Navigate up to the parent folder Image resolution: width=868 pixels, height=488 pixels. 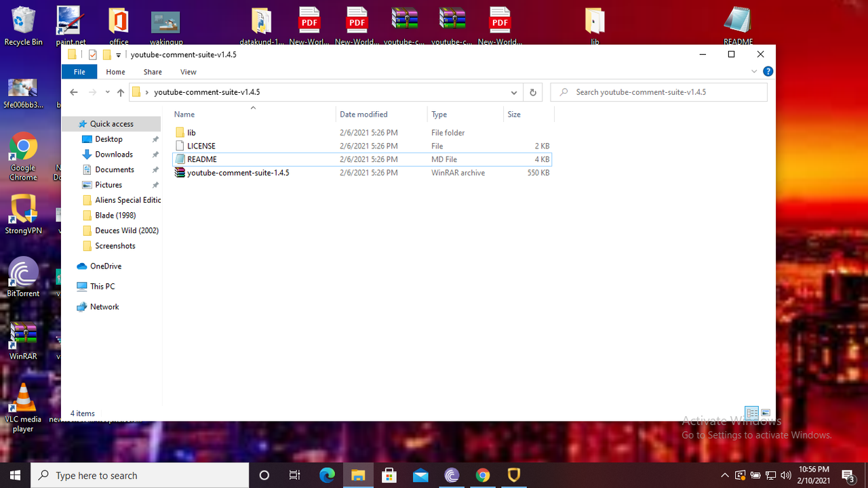[x=120, y=92]
